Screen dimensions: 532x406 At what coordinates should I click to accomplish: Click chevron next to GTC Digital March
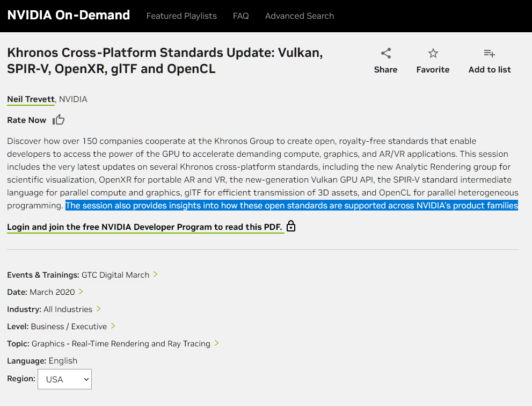[x=155, y=274]
